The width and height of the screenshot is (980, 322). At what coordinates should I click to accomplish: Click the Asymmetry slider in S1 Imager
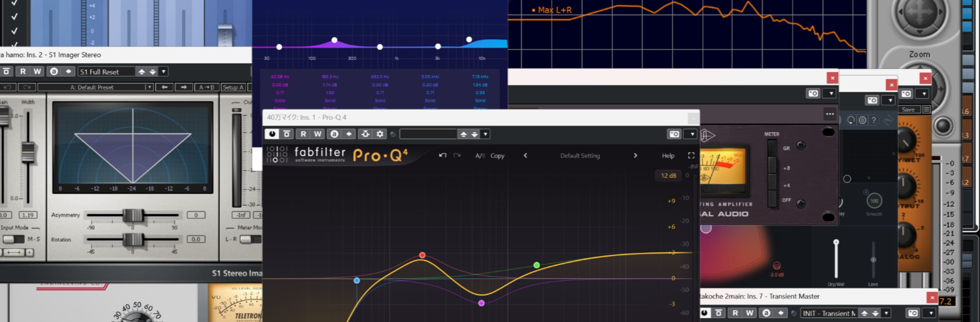tap(133, 215)
